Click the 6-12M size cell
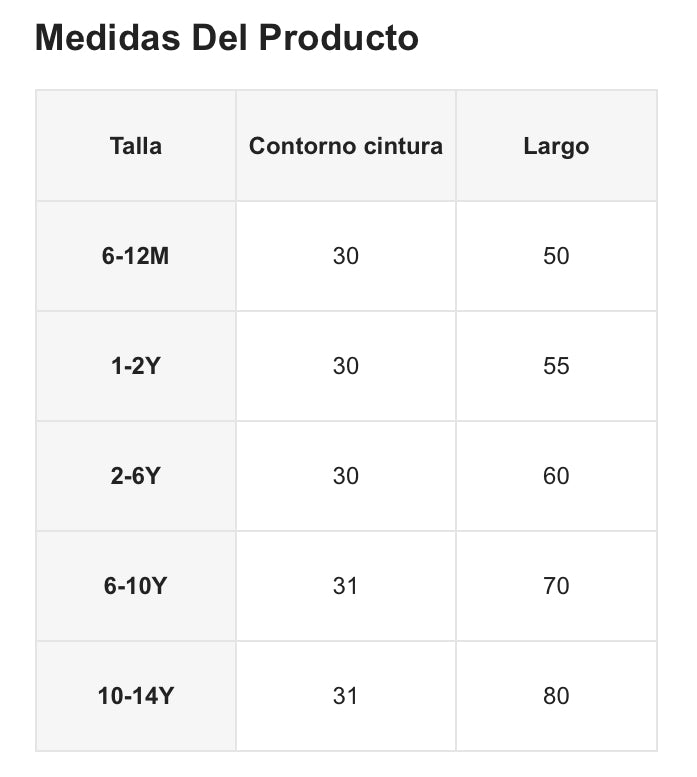 click(136, 256)
